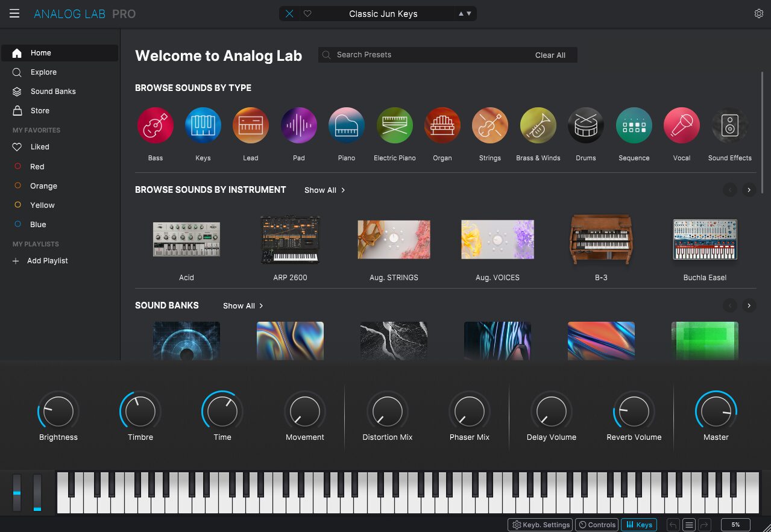
Task: Open the hamburger main menu
Action: 14,14
